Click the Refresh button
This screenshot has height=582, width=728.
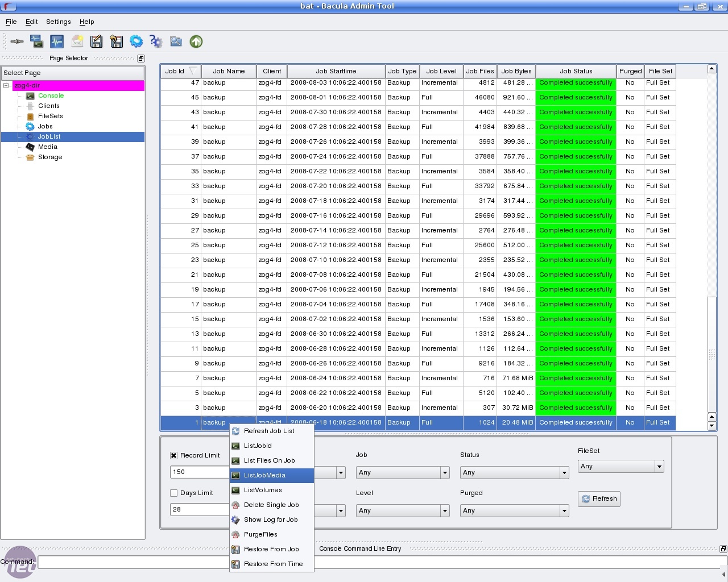click(x=599, y=498)
